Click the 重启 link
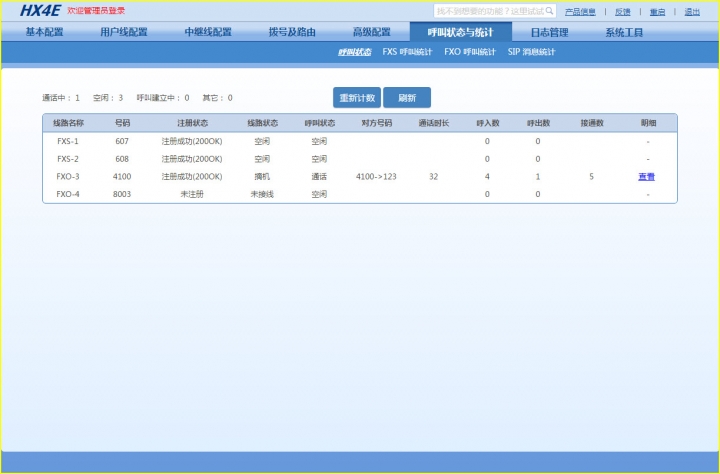This screenshot has width=720, height=474. (x=657, y=11)
